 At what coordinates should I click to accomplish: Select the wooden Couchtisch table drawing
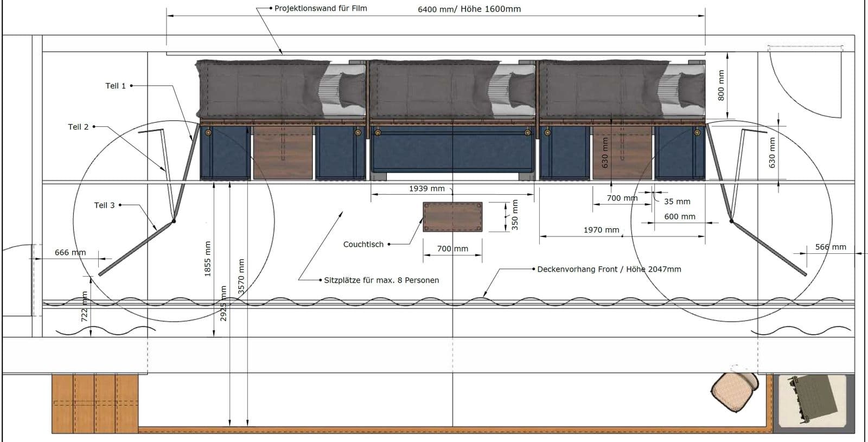click(x=452, y=217)
